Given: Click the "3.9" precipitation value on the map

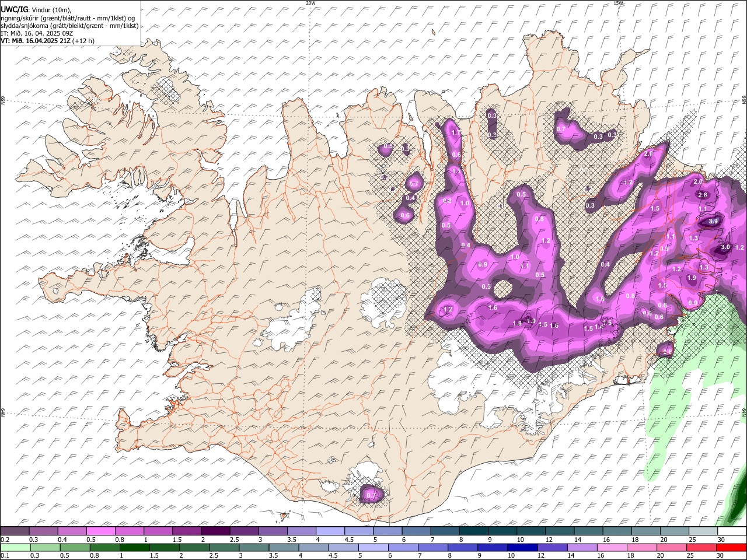Looking at the screenshot, I should pos(713,222).
